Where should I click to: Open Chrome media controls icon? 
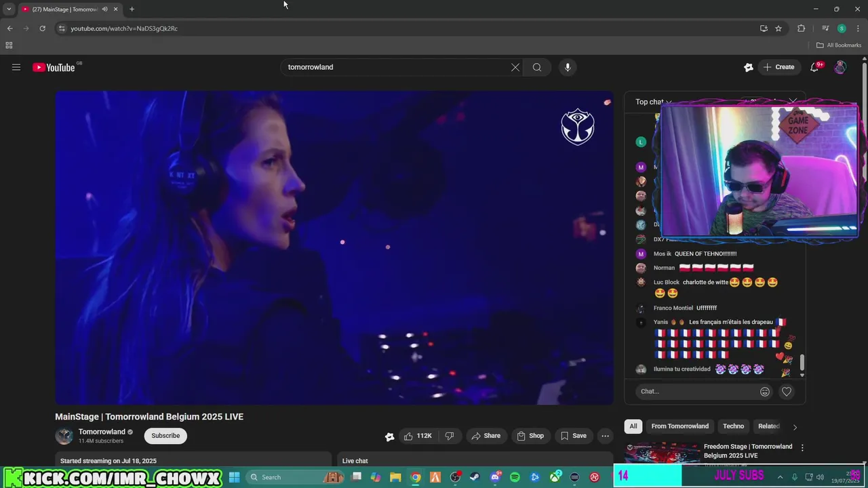(825, 28)
